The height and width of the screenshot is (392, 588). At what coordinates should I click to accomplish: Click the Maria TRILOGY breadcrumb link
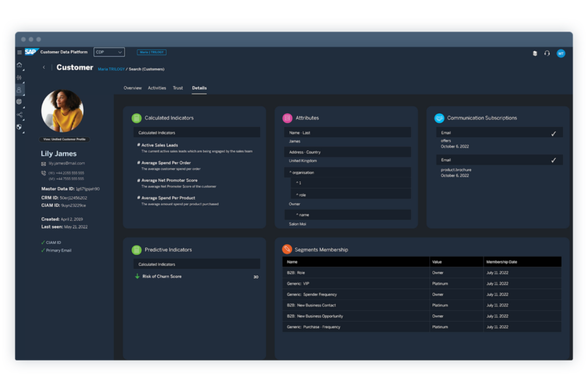click(x=111, y=69)
